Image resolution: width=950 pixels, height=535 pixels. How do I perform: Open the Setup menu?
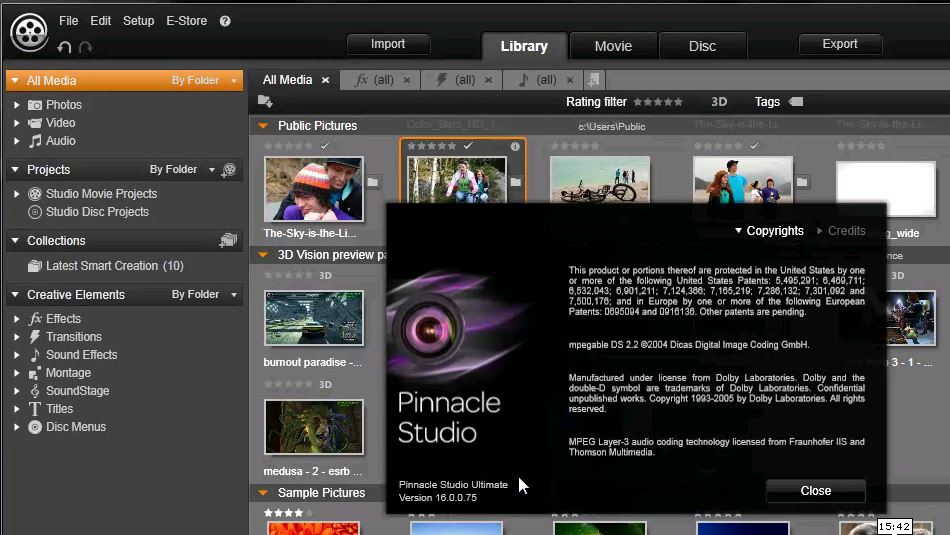(x=139, y=21)
